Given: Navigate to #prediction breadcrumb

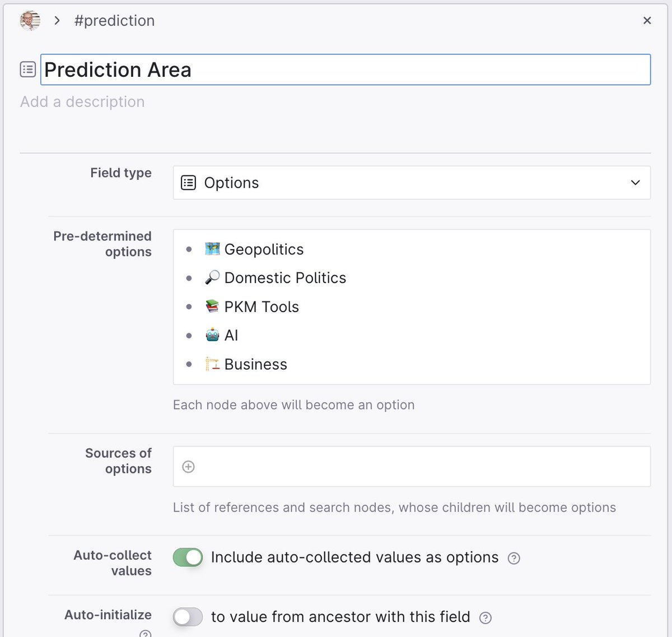Looking at the screenshot, I should coord(114,21).
